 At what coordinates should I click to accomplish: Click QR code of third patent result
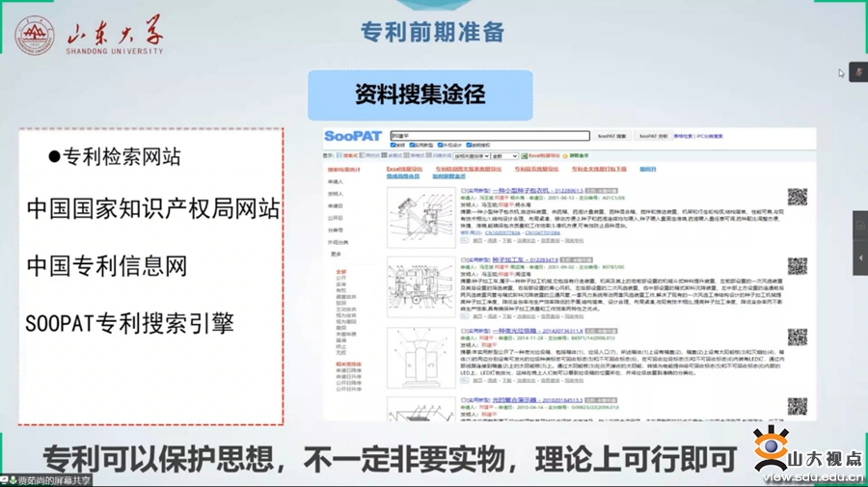(797, 337)
